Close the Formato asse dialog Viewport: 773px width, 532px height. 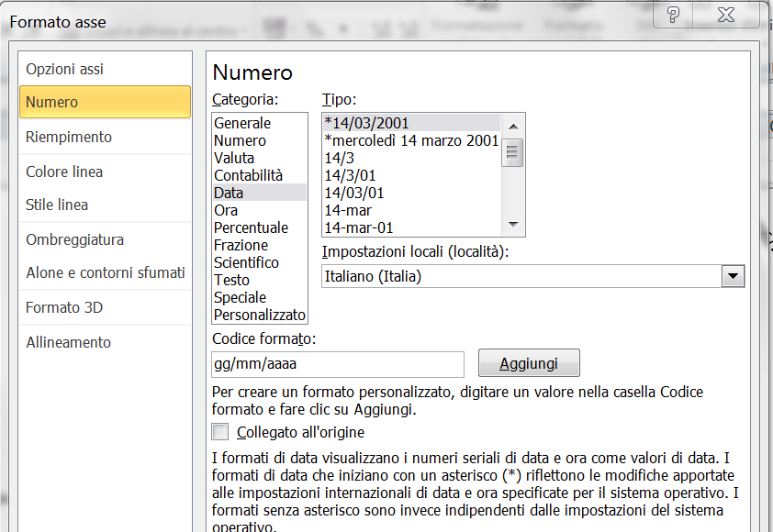point(726,15)
